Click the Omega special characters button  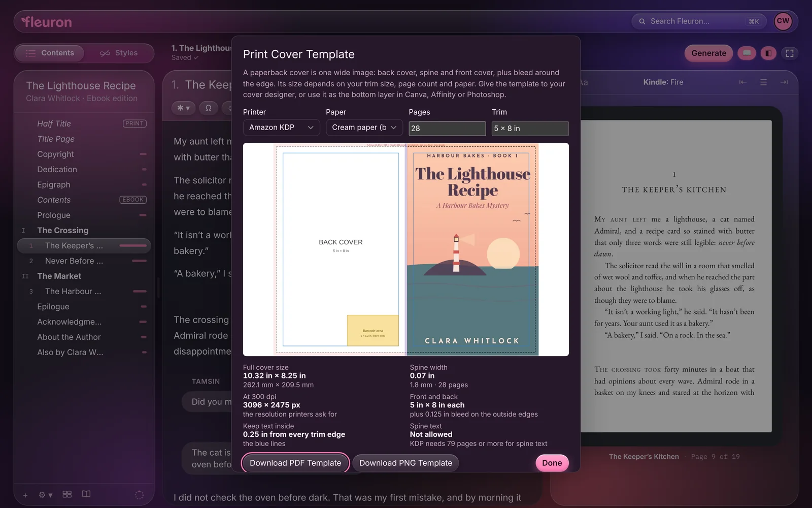(208, 108)
